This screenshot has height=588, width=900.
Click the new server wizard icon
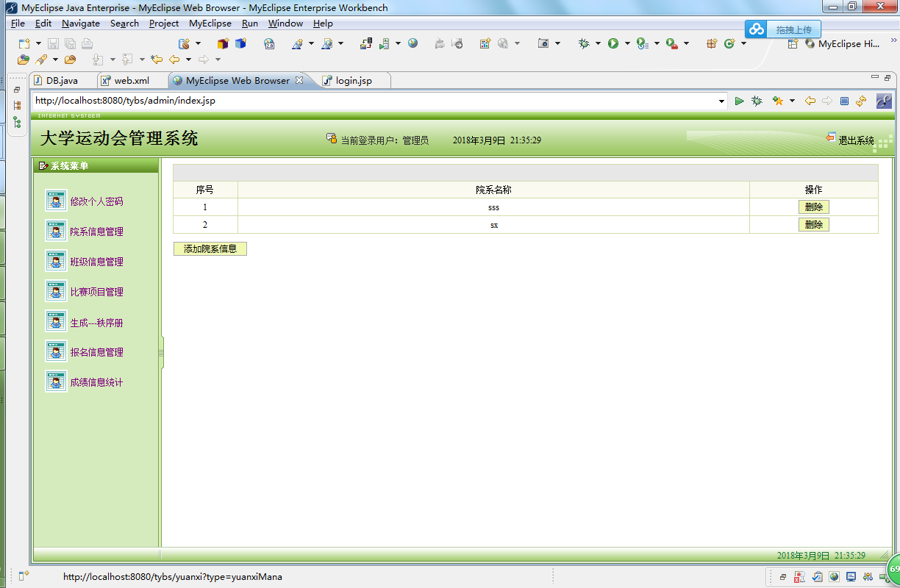[185, 44]
